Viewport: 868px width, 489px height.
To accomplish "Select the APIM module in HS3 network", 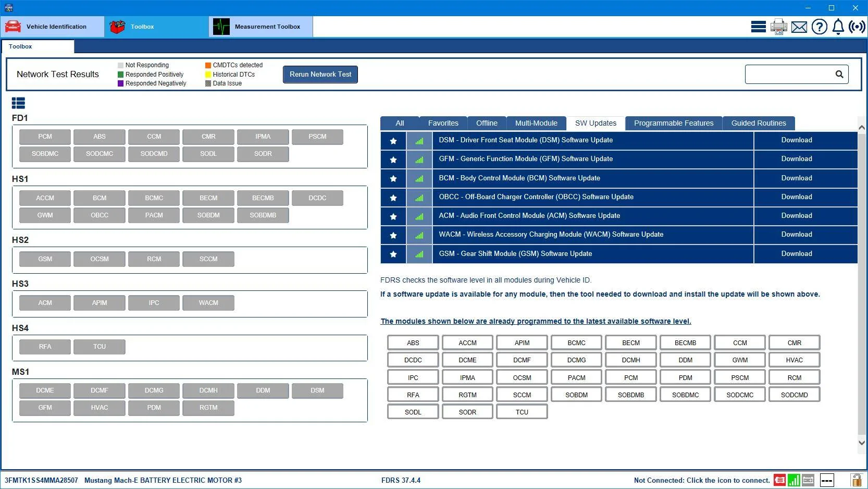I will [x=100, y=303].
